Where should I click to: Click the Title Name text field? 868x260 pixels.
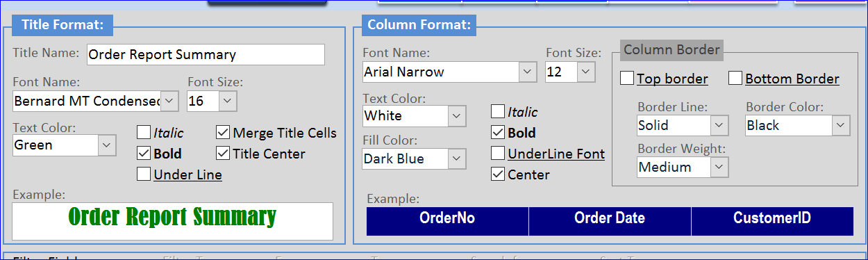pos(206,54)
